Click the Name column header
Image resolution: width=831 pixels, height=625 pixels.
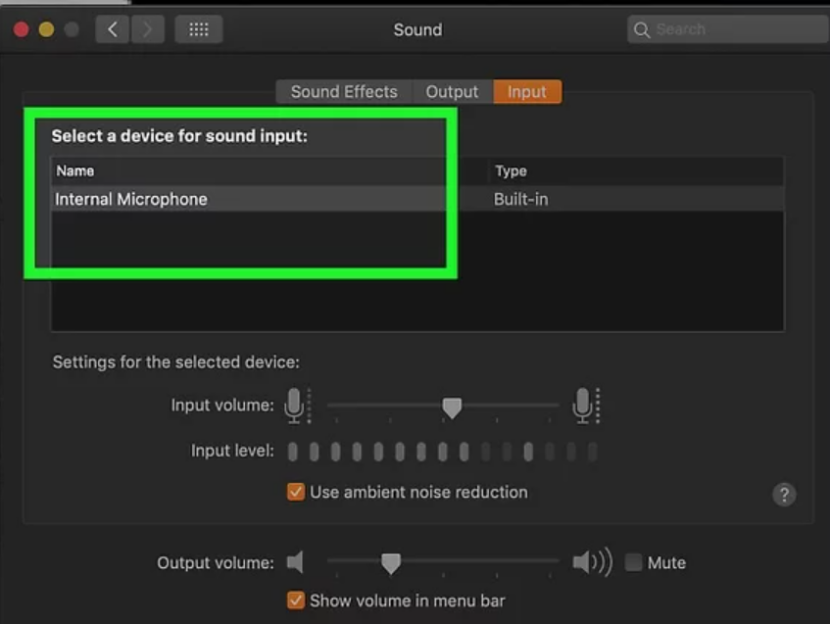click(x=270, y=171)
